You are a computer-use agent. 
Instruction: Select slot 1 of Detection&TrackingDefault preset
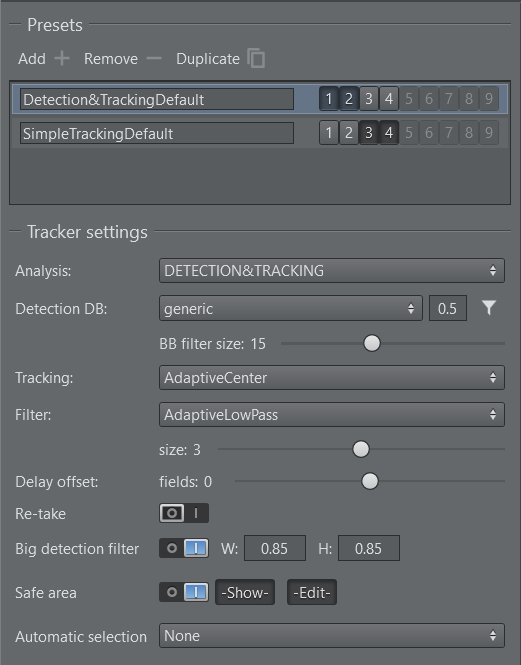click(x=328, y=99)
